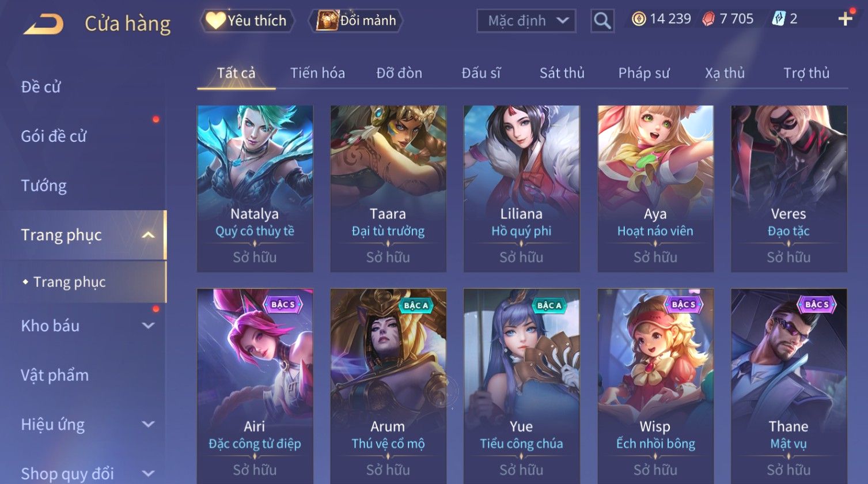Go to Tướng in sidebar

coord(44,186)
